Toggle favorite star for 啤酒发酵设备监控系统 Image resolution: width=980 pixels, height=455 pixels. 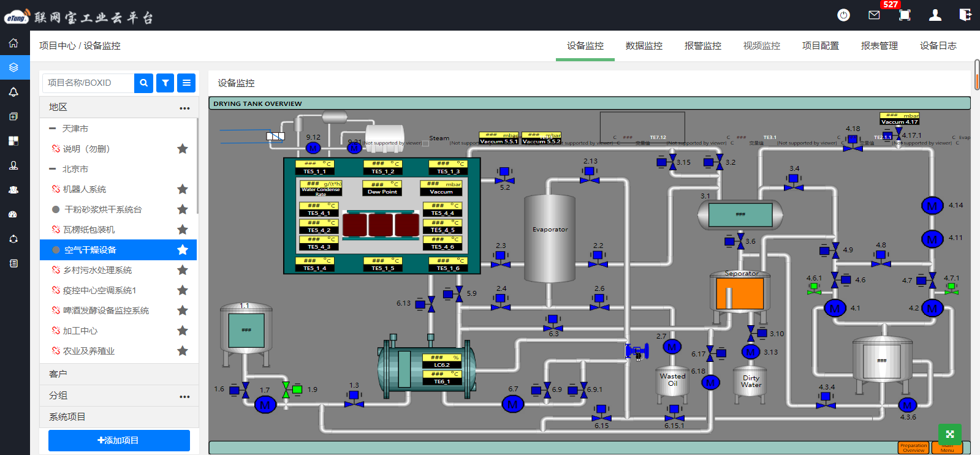(x=183, y=310)
